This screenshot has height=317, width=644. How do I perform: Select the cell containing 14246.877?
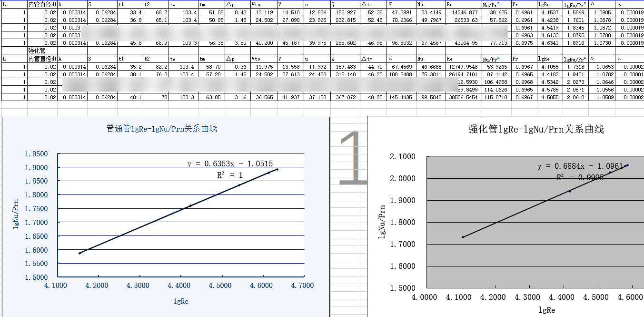coord(463,12)
